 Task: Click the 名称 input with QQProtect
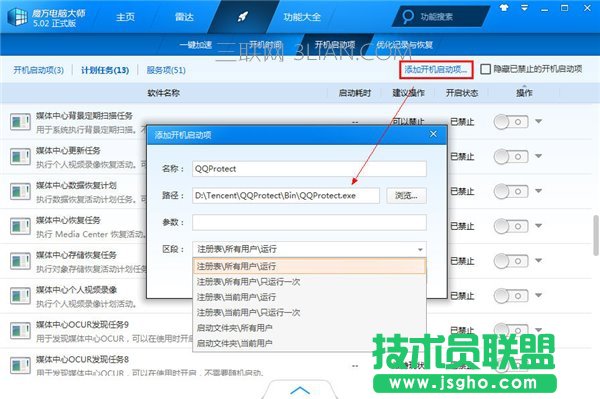[309, 169]
